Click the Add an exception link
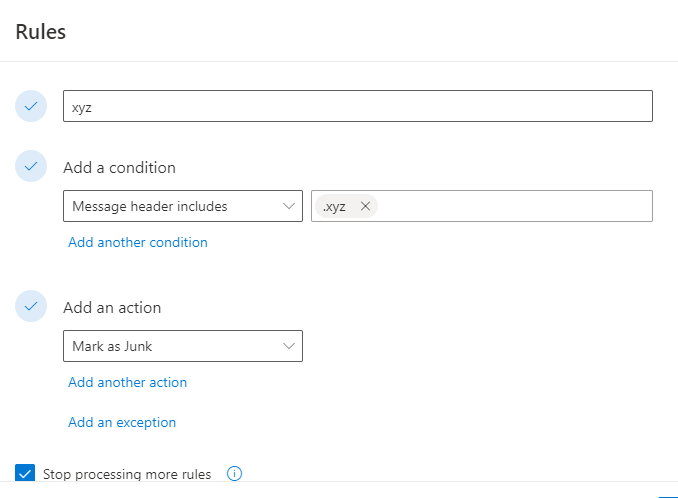The height and width of the screenshot is (498, 678). point(122,422)
